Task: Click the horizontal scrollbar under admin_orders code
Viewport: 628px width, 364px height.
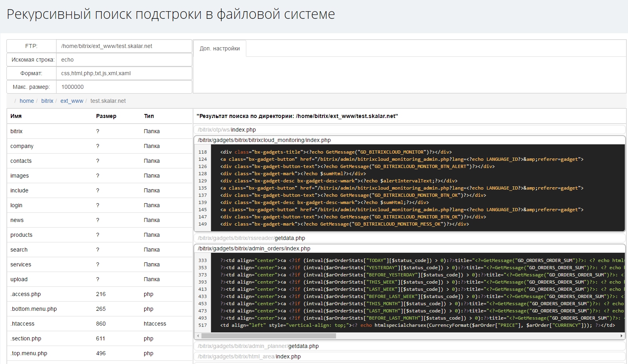Action: [268, 336]
